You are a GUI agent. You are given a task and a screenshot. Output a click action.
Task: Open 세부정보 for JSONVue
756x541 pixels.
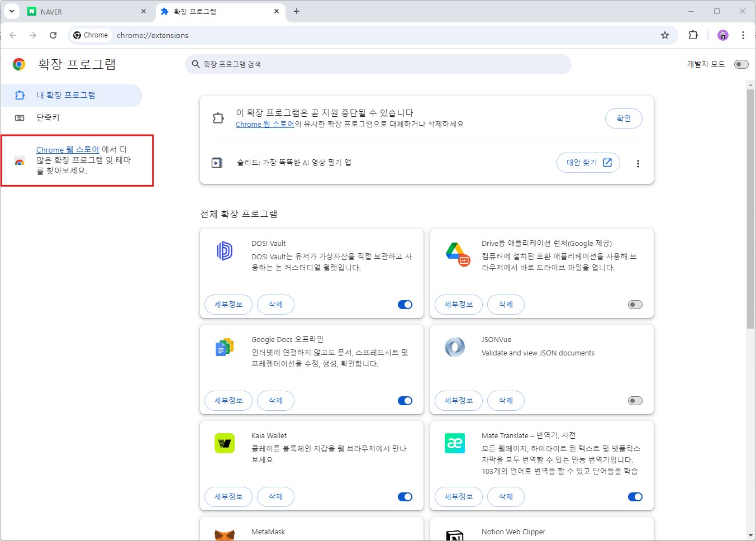pos(459,401)
